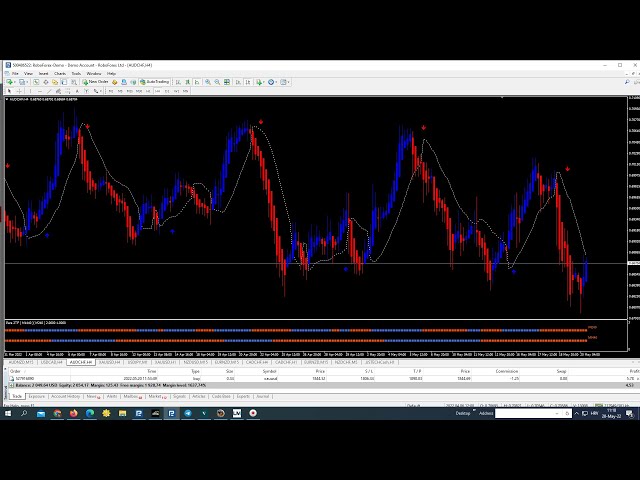Click the Journal tab
The width and height of the screenshot is (640, 480).
263,396
